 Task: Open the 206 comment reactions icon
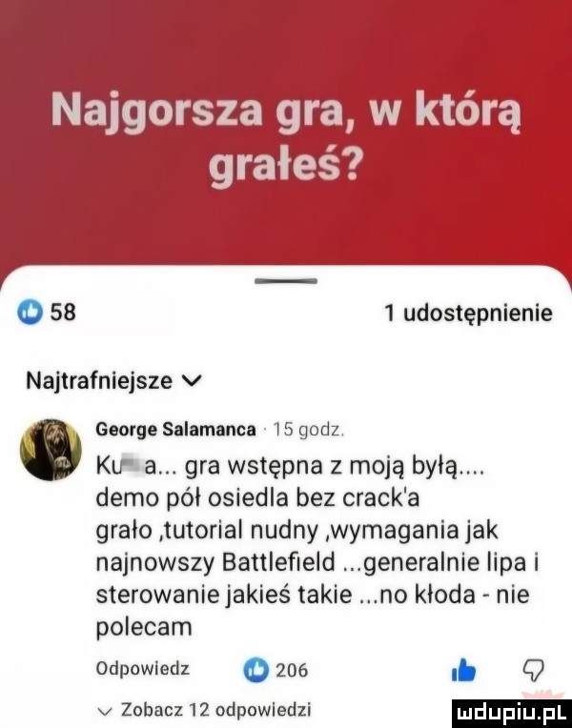click(x=255, y=670)
